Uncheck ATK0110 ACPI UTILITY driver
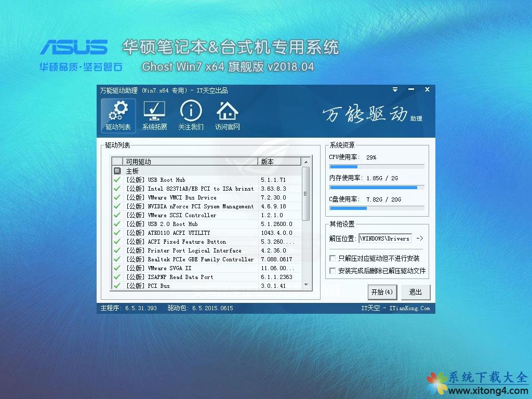This screenshot has height=399, width=532. [117, 232]
